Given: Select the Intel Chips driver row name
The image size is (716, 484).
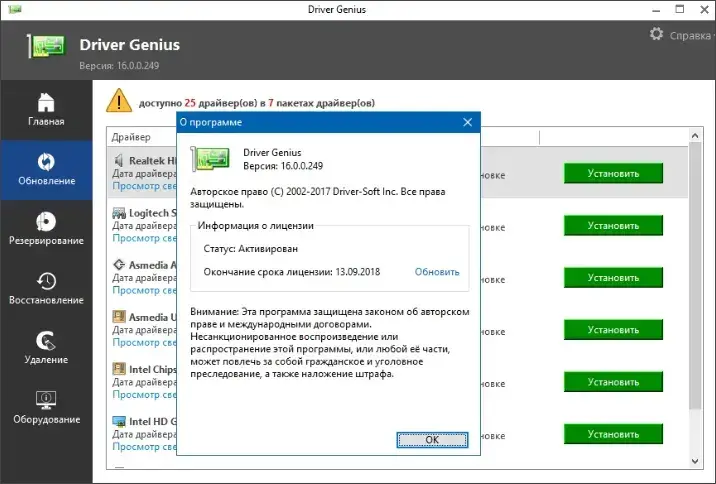Looking at the screenshot, I should (153, 369).
